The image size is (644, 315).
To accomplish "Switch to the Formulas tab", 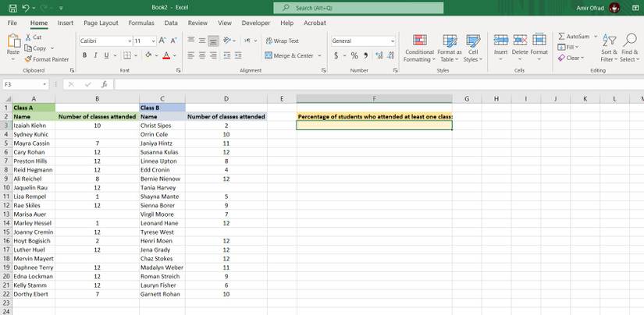I will (141, 23).
